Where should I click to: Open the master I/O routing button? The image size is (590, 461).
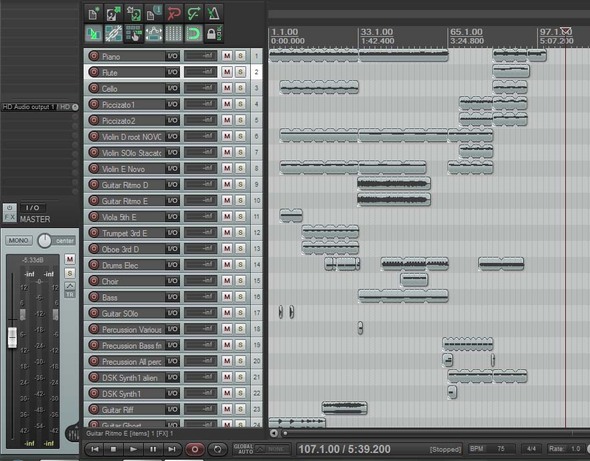click(33, 207)
